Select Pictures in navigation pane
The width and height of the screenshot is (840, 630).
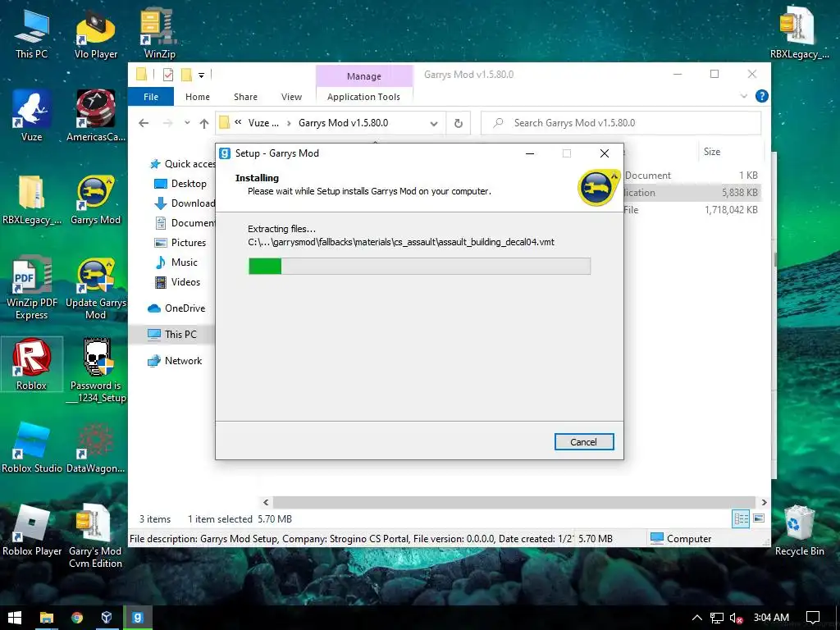[x=180, y=243]
